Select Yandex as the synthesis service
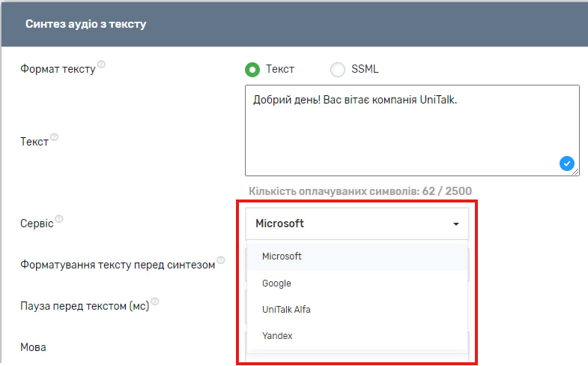 276,336
